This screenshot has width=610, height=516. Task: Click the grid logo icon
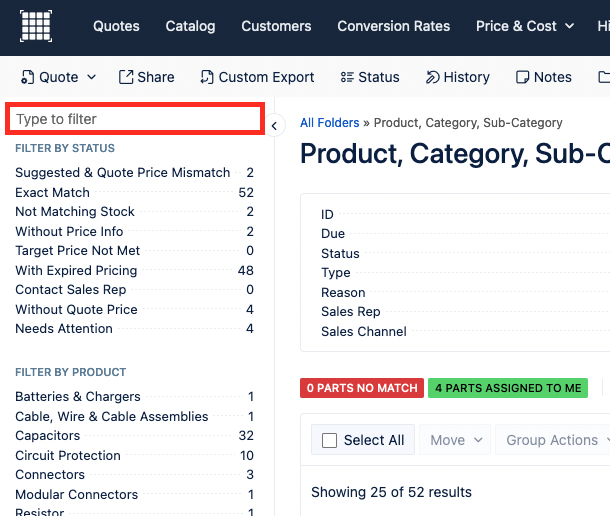coord(36,26)
